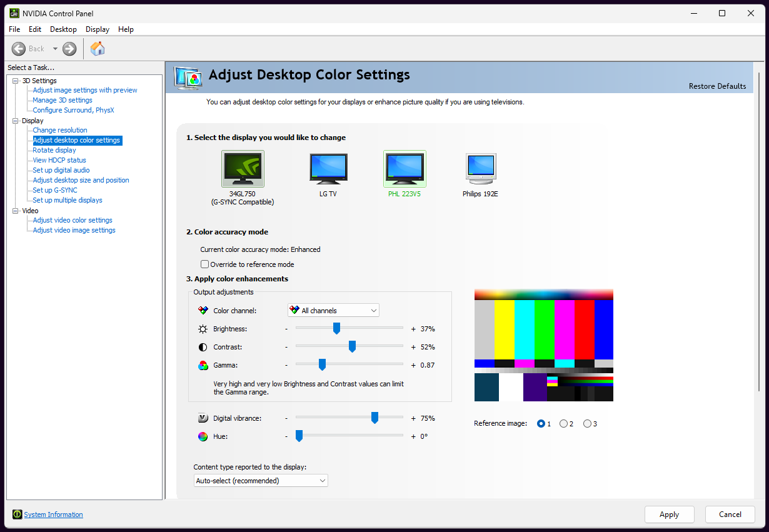Select Reference image 3
The height and width of the screenshot is (532, 769).
tap(587, 423)
